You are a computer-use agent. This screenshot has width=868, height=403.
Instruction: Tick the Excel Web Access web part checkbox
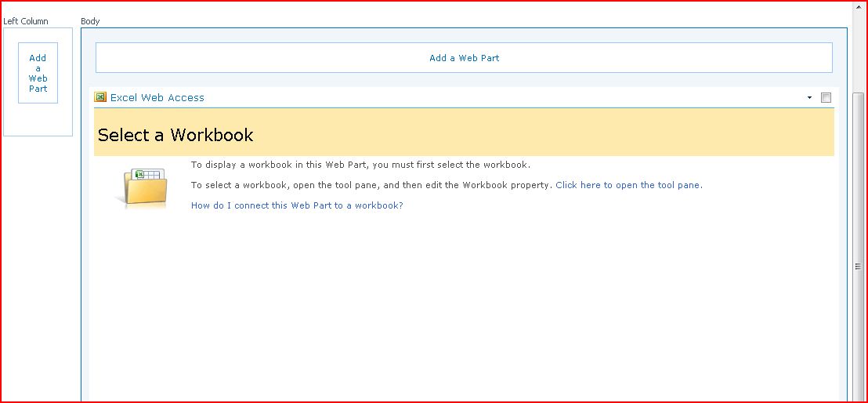826,97
